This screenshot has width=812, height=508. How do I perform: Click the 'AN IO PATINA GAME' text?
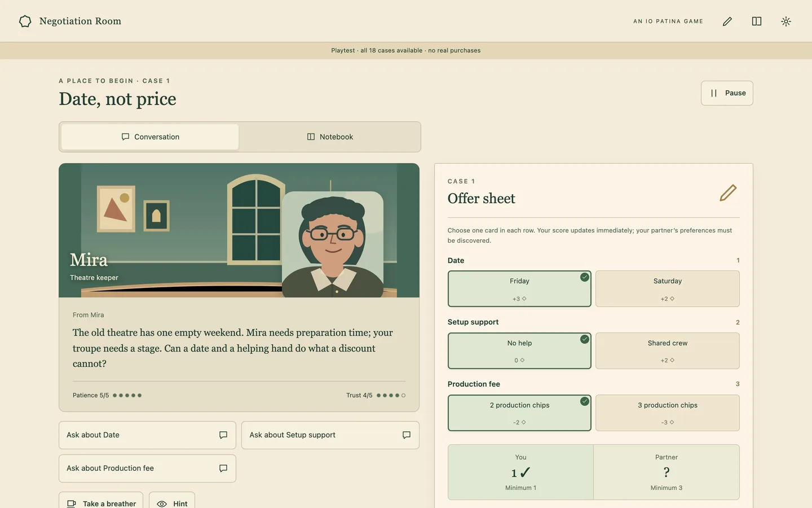[668, 21]
